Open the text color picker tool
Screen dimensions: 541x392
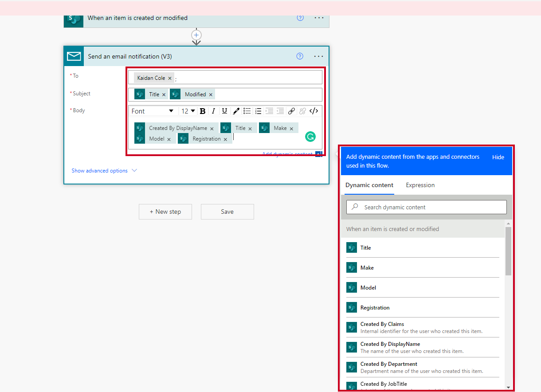(x=236, y=111)
